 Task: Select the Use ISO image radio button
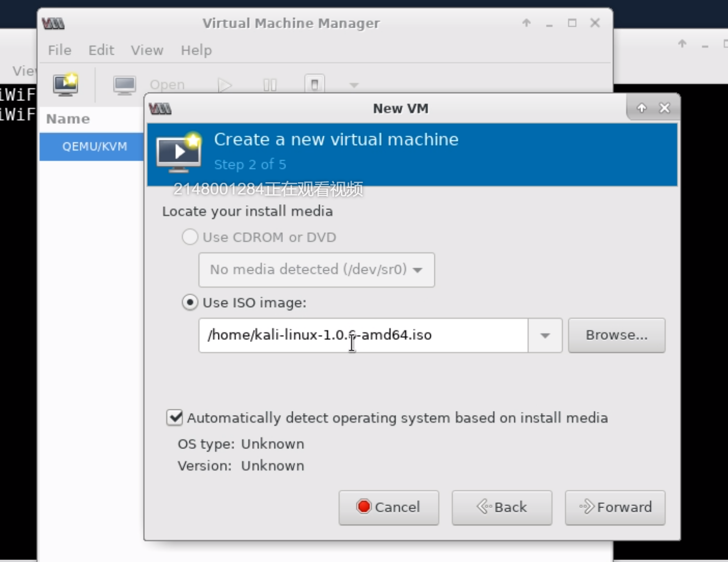[190, 302]
